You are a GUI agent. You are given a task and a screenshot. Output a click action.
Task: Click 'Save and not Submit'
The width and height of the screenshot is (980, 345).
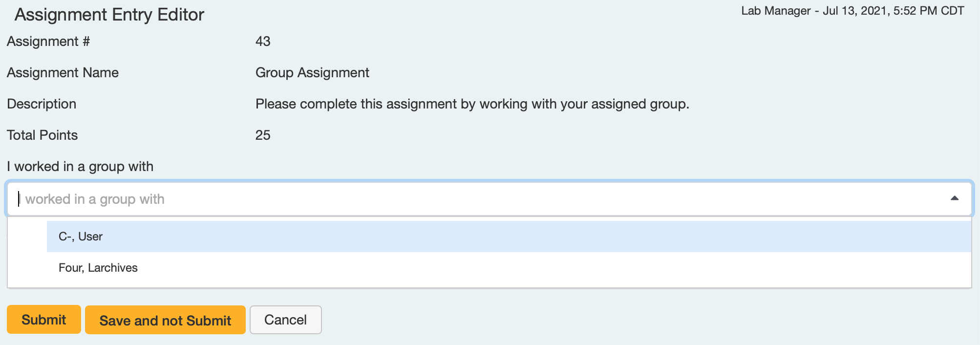[x=165, y=320]
